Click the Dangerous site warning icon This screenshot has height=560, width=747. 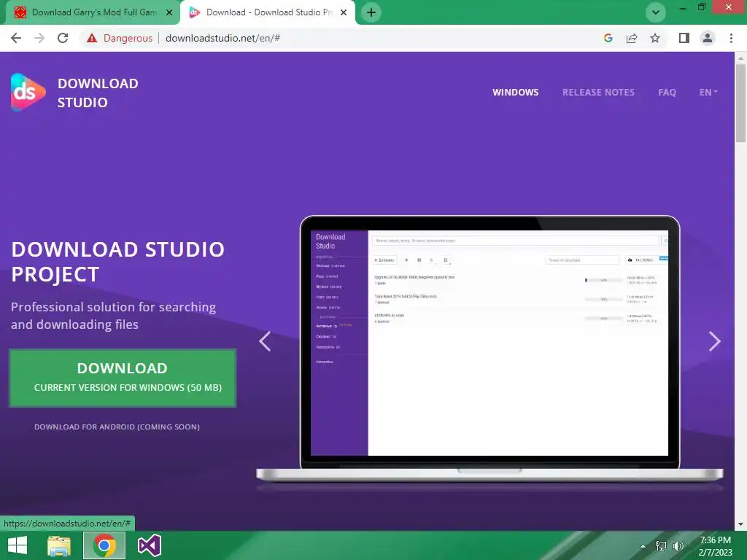coord(92,38)
